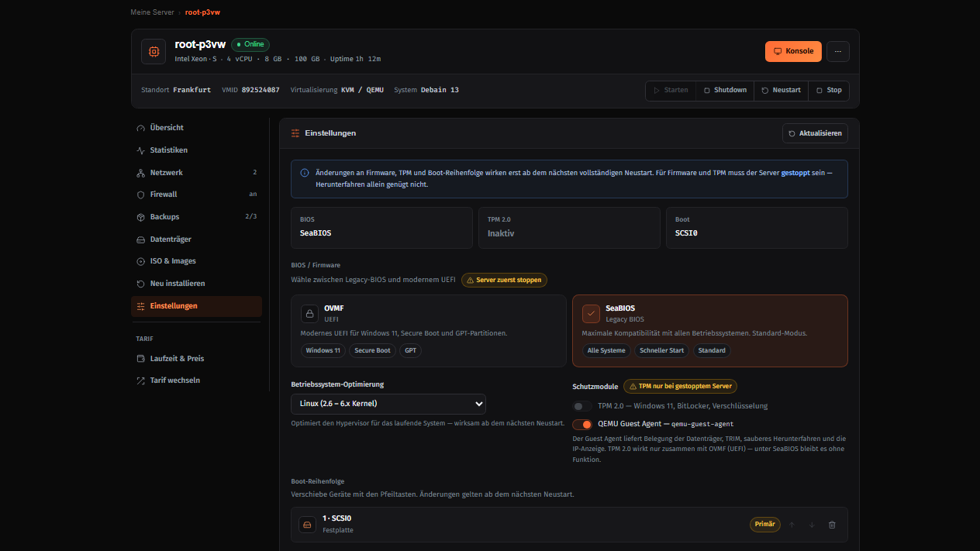Click the Laufzeit & Preis wallet icon
This screenshot has width=980, height=551.
[140, 359]
